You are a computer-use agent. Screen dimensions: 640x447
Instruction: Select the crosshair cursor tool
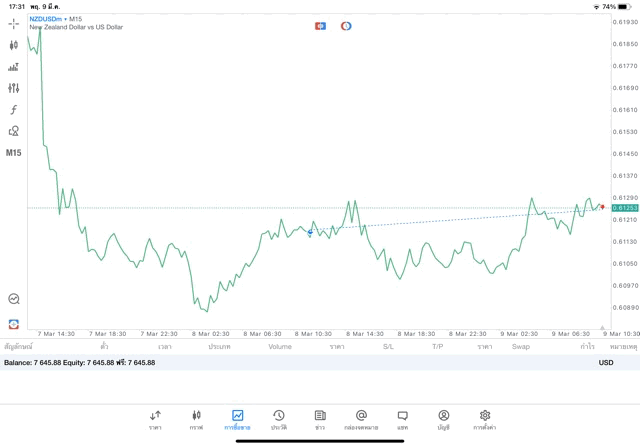[x=13, y=23]
